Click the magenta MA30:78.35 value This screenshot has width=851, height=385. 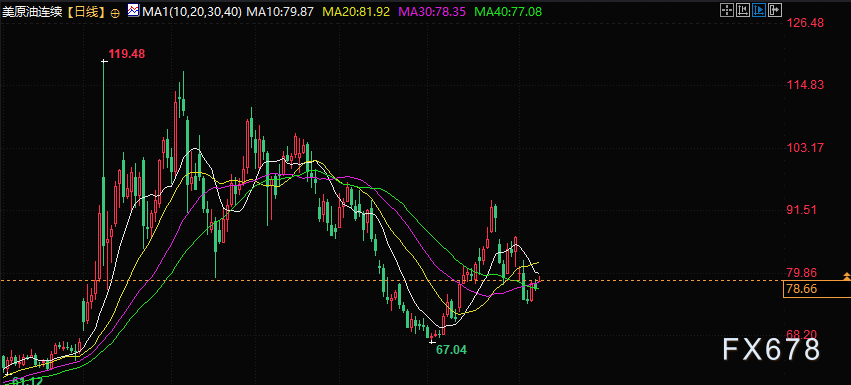(432, 11)
